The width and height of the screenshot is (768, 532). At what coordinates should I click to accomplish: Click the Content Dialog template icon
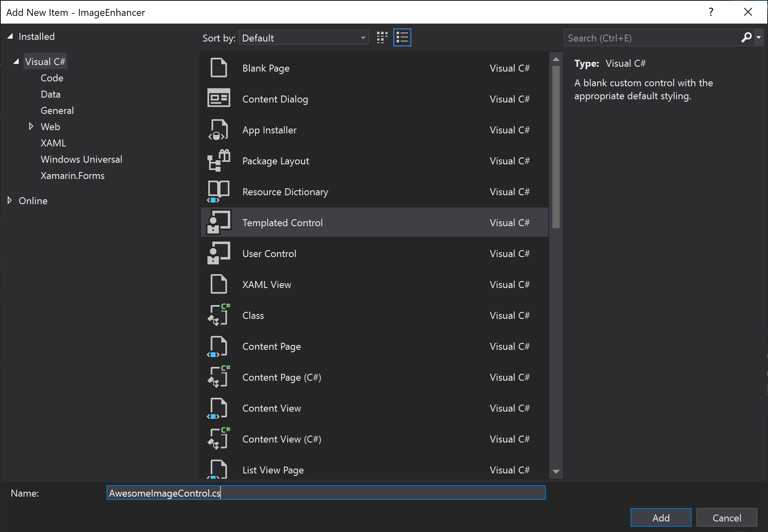pos(218,99)
